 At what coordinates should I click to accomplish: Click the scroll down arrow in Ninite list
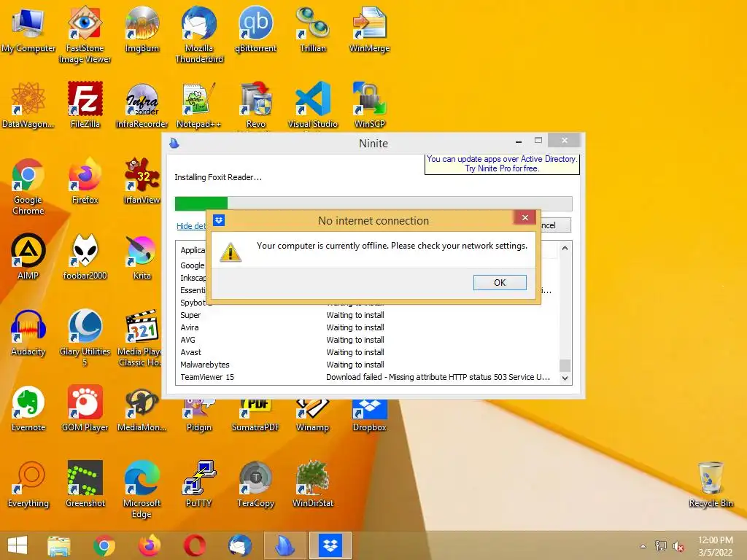(x=565, y=378)
